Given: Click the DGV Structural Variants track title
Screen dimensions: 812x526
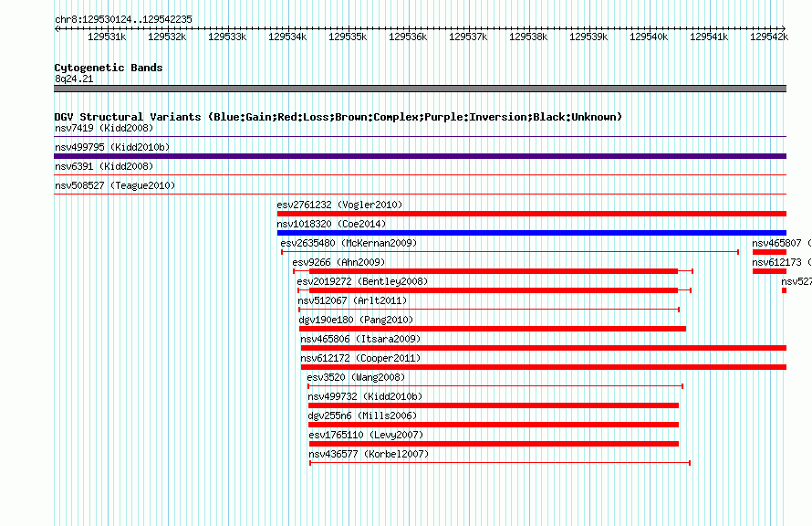Looking at the screenshot, I should pyautogui.click(x=338, y=117).
